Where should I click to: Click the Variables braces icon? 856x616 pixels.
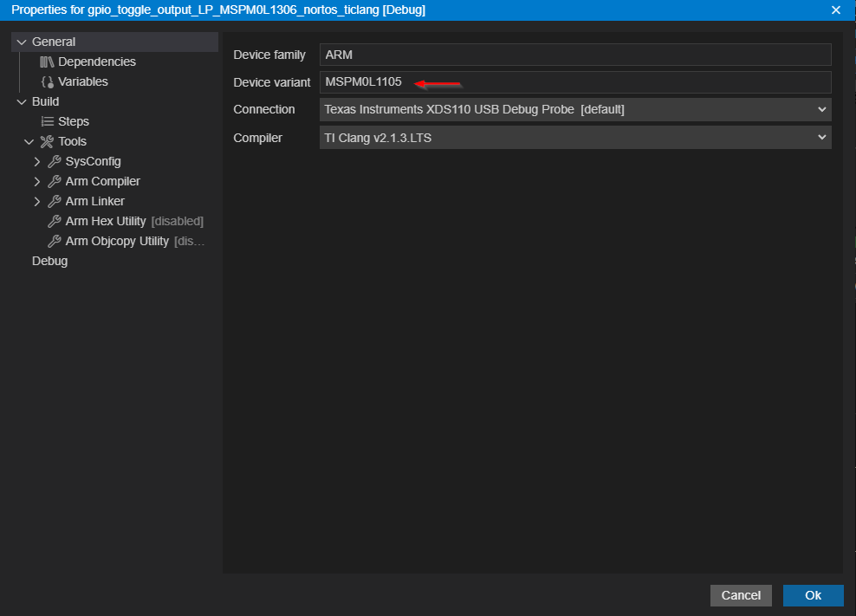47,81
